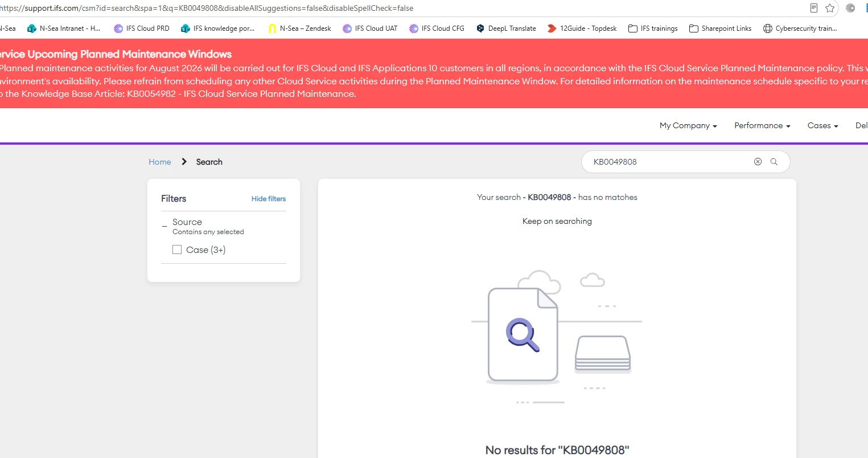
Task: Select the browser address bar URL
Action: (x=207, y=8)
